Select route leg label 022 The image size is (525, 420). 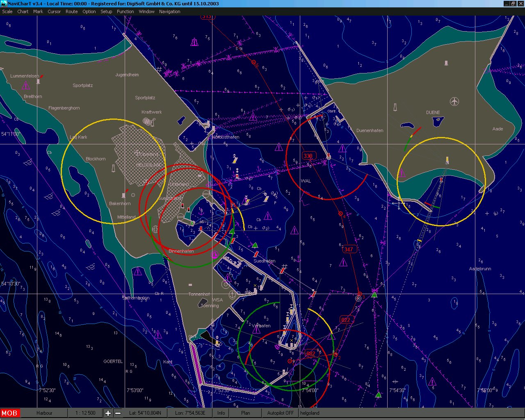tap(346, 320)
